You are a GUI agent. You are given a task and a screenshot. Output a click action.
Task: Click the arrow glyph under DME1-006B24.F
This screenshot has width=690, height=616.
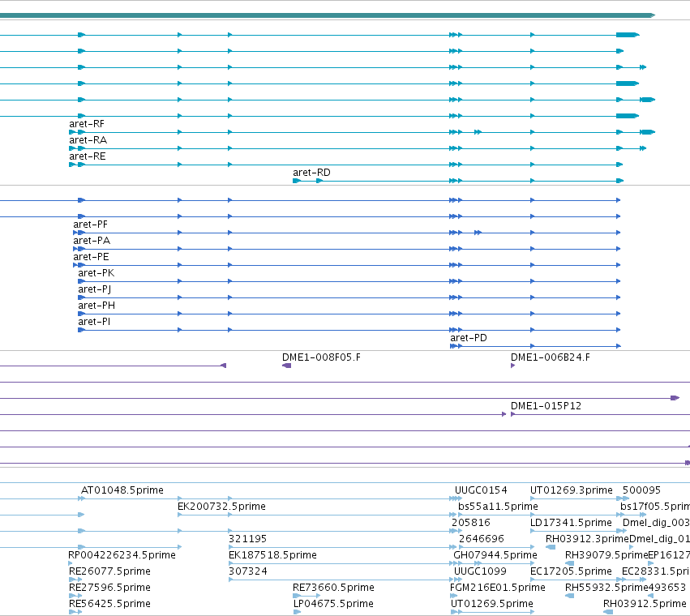click(x=512, y=366)
